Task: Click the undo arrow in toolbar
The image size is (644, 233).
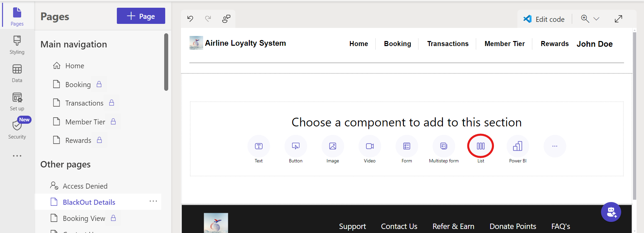Action: [190, 19]
